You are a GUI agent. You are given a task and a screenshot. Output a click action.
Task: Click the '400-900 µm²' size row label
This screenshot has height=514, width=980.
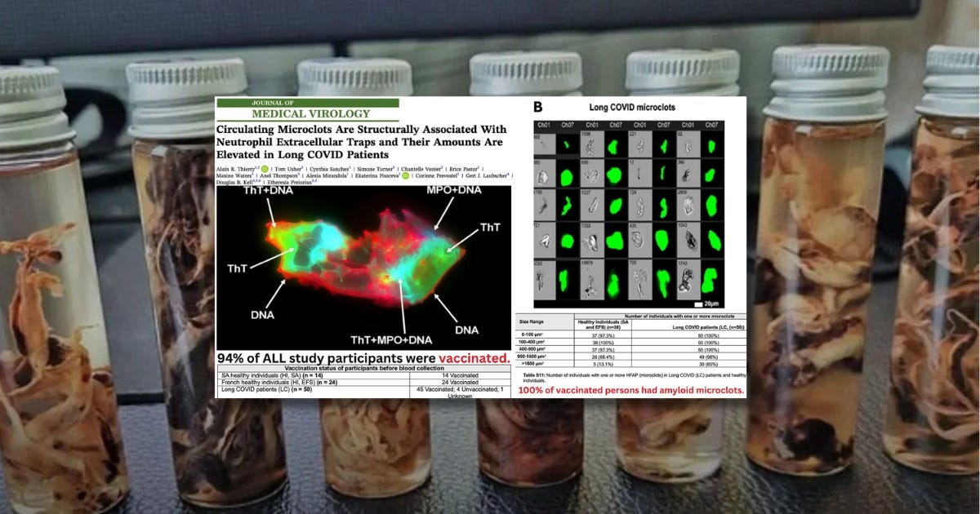click(532, 349)
